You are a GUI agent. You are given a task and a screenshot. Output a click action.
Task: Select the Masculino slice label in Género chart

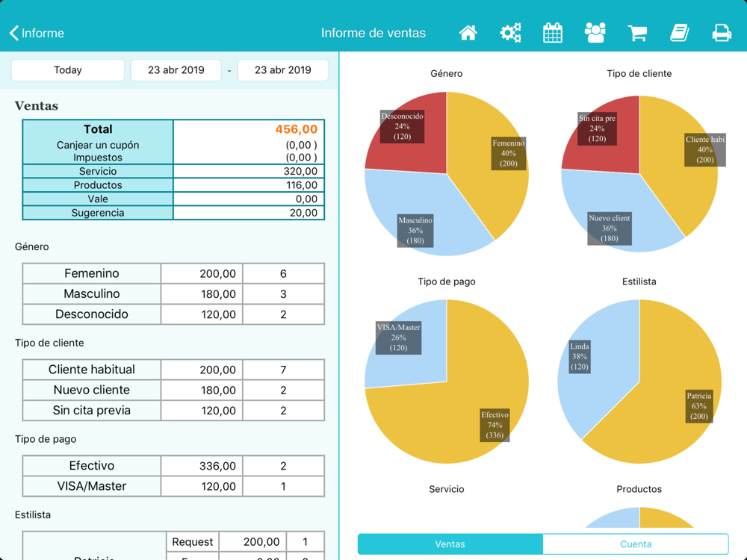coord(415,231)
